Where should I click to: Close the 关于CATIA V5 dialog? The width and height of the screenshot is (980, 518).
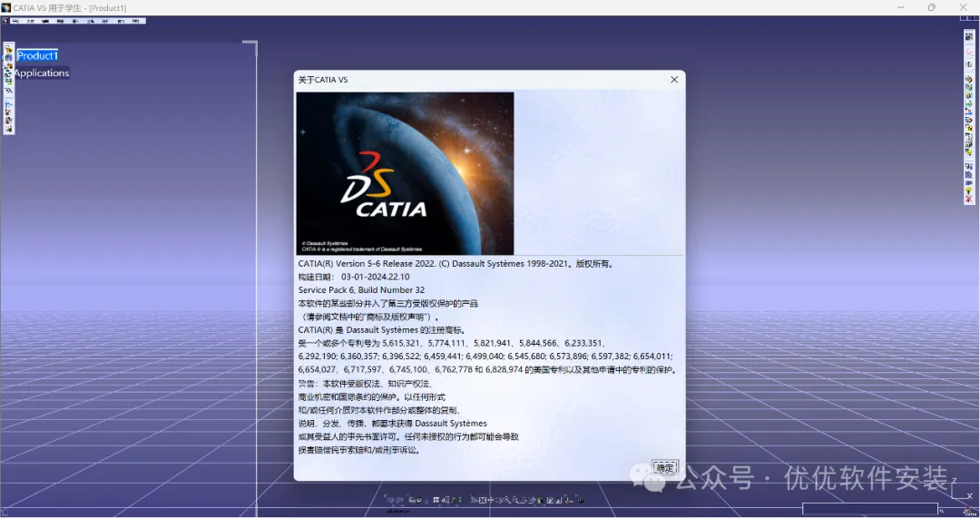(673, 79)
